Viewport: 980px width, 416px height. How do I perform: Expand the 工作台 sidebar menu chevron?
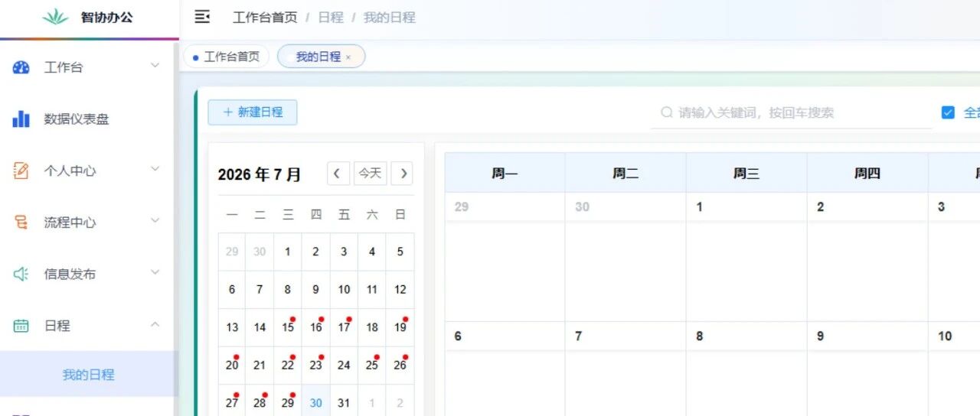pyautogui.click(x=155, y=66)
